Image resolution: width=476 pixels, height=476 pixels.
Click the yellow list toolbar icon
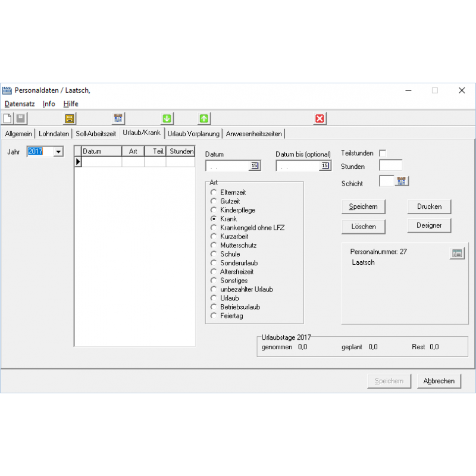coord(70,118)
